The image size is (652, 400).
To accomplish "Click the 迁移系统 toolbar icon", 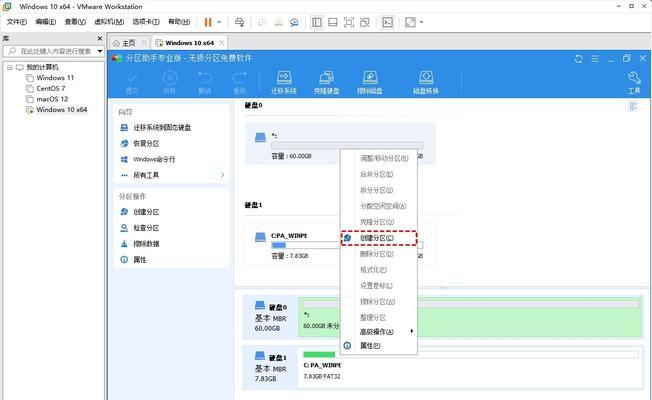I will [284, 77].
